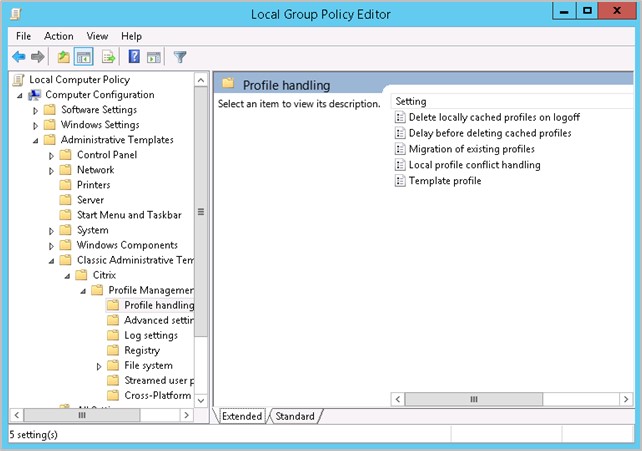This screenshot has height=451, width=642.
Task: Expand the Windows Components node
Action: 51,245
